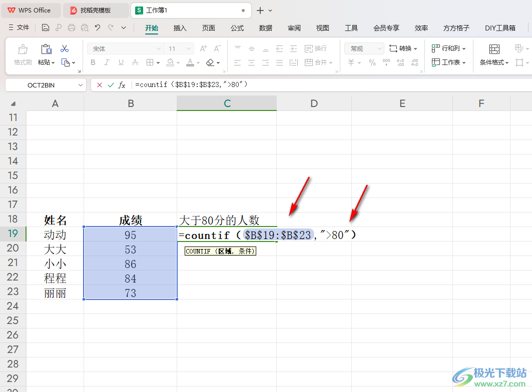Click the Print icon

point(71,28)
